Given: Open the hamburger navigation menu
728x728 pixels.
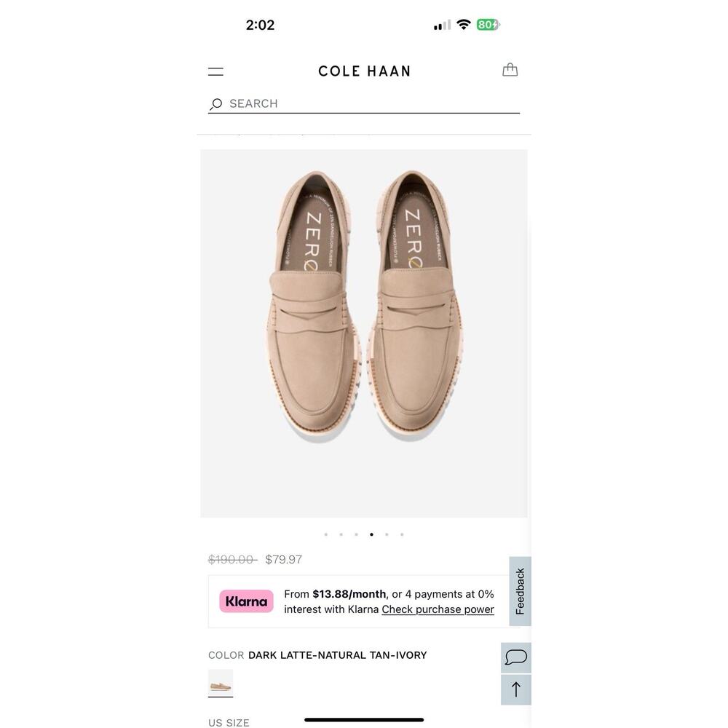Looking at the screenshot, I should click(x=215, y=70).
